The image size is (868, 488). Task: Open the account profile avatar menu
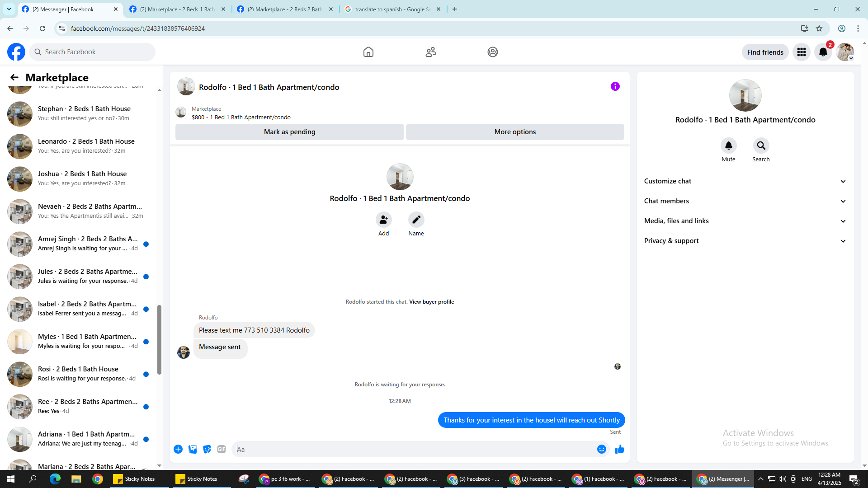(845, 52)
